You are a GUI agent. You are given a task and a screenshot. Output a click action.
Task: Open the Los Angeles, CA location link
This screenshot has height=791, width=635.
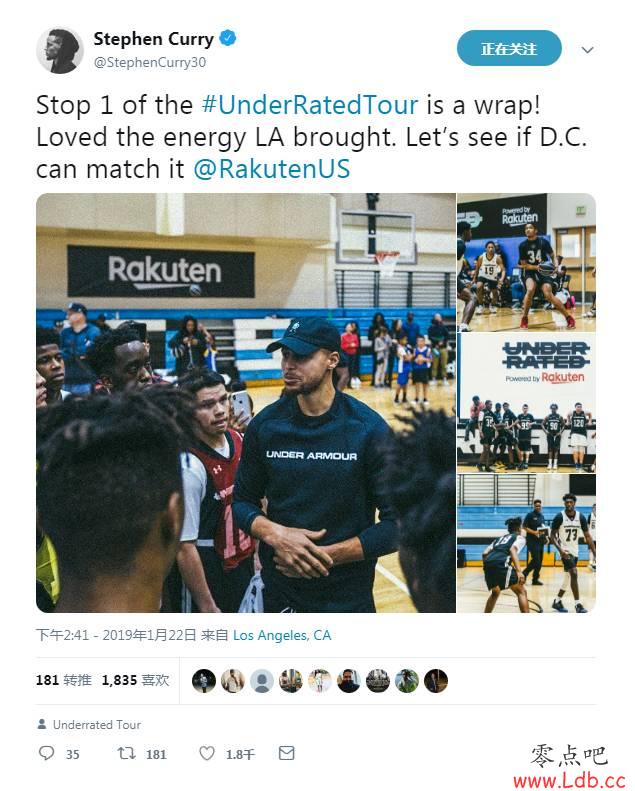click(x=282, y=635)
